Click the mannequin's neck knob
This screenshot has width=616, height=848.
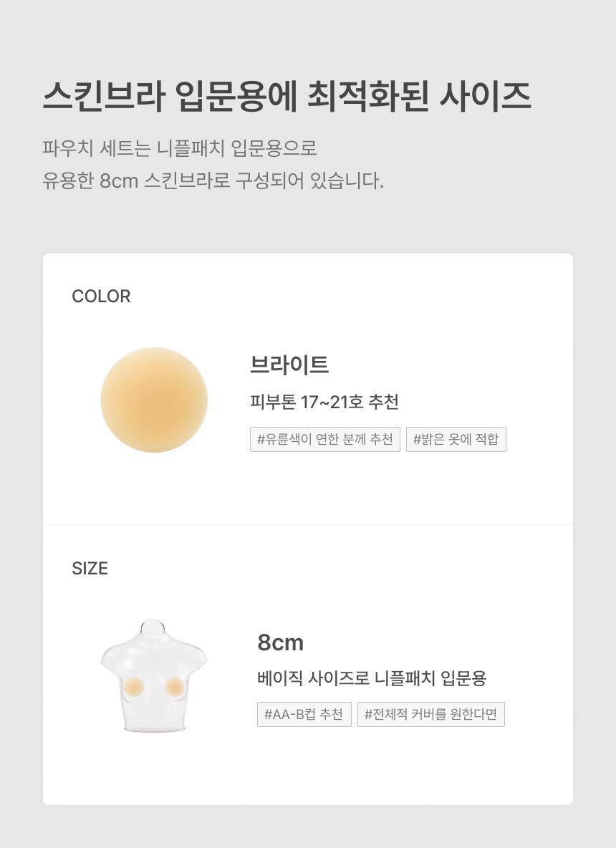tap(152, 629)
